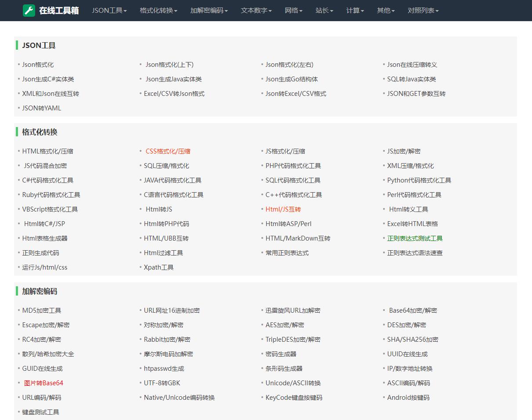
Task: Click the green wrench logo icon
Action: click(29, 11)
